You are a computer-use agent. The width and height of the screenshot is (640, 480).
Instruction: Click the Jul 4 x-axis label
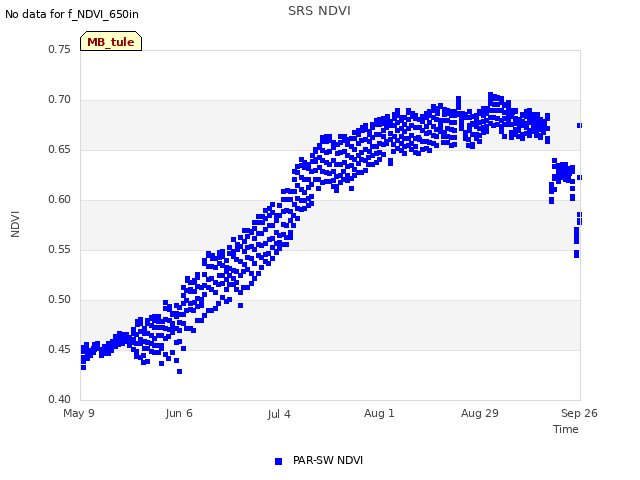279,414
